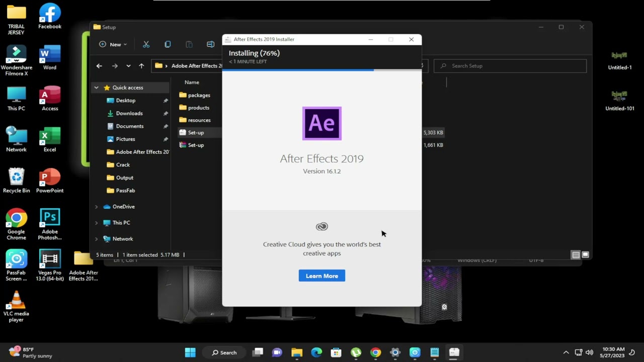The height and width of the screenshot is (362, 644).
Task: Switch Explorer to large icons view
Action: (x=585, y=255)
